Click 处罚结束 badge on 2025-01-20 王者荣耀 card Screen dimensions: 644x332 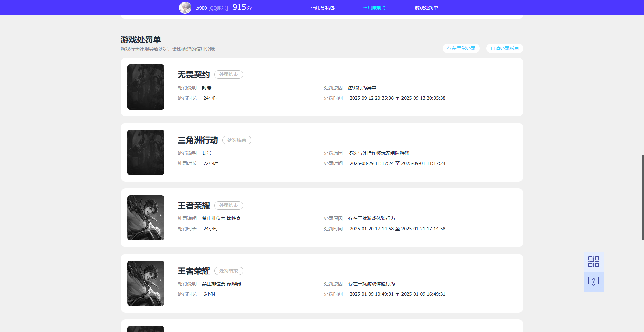(229, 205)
